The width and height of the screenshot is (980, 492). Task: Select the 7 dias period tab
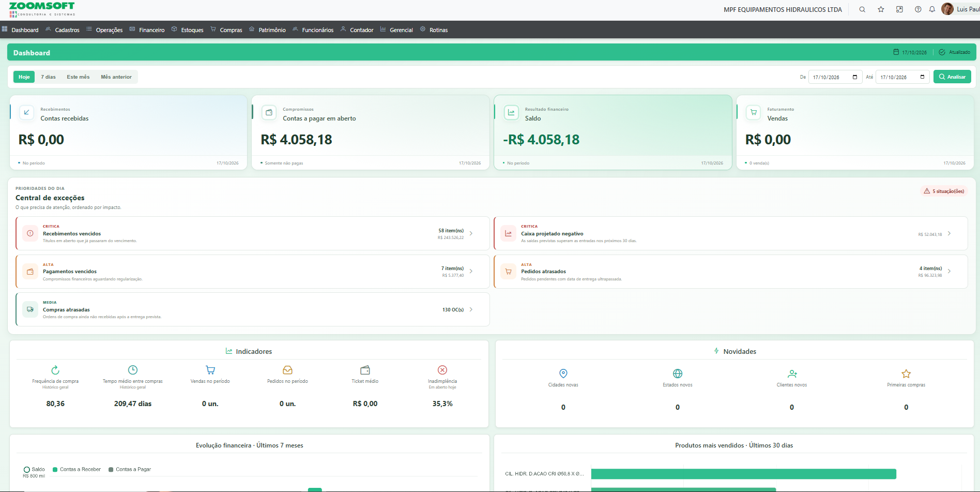(49, 77)
